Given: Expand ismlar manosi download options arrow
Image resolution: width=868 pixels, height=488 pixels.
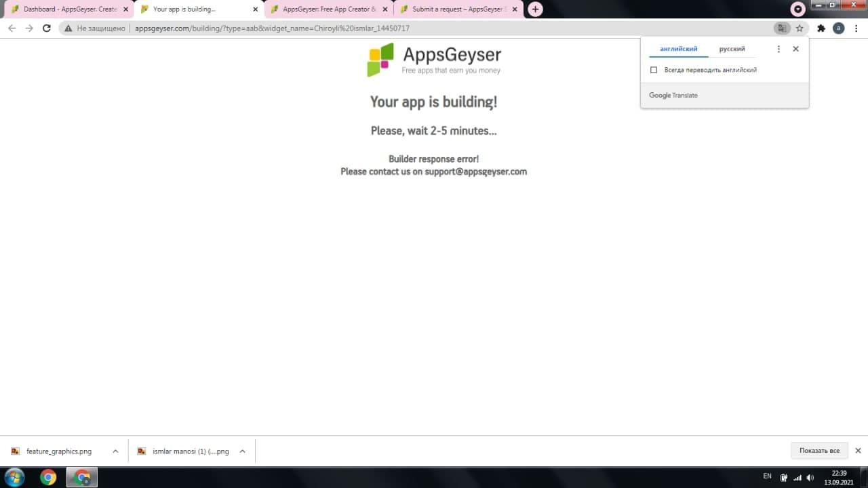Looking at the screenshot, I should pos(242,451).
